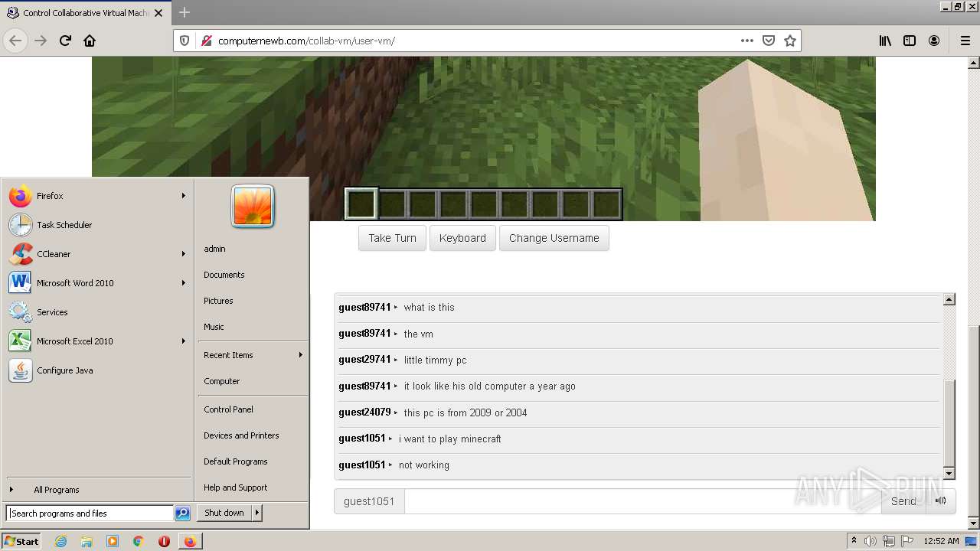
Task: Open page actions three-dot menu
Action: (x=747, y=41)
